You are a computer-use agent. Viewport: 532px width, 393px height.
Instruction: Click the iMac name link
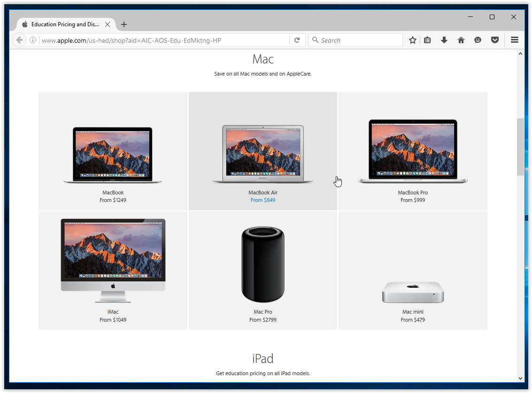[113, 312]
